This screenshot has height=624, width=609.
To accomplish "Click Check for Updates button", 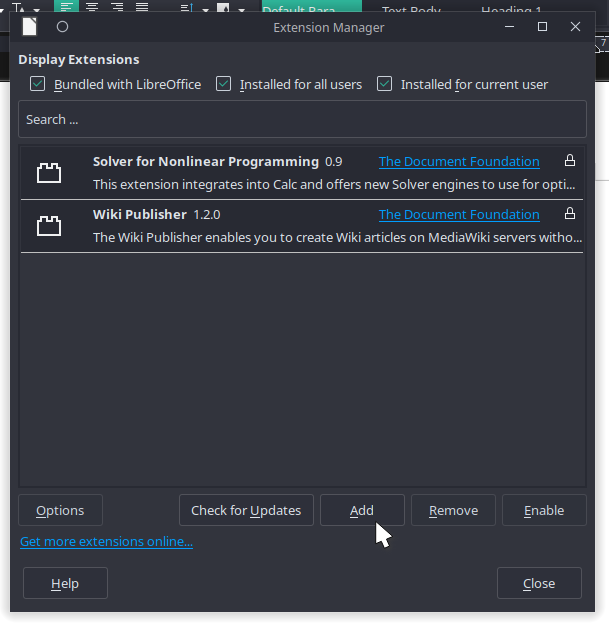I will click(246, 510).
